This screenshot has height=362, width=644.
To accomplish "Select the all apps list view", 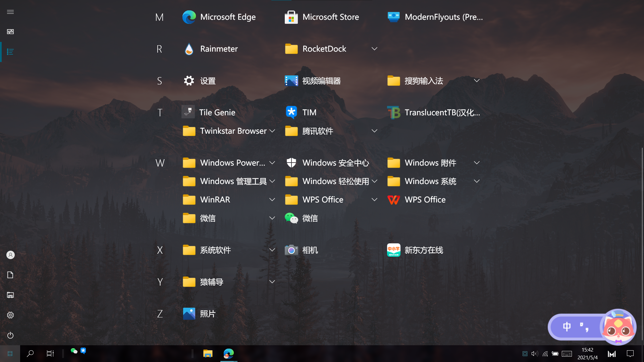I will click(x=10, y=52).
